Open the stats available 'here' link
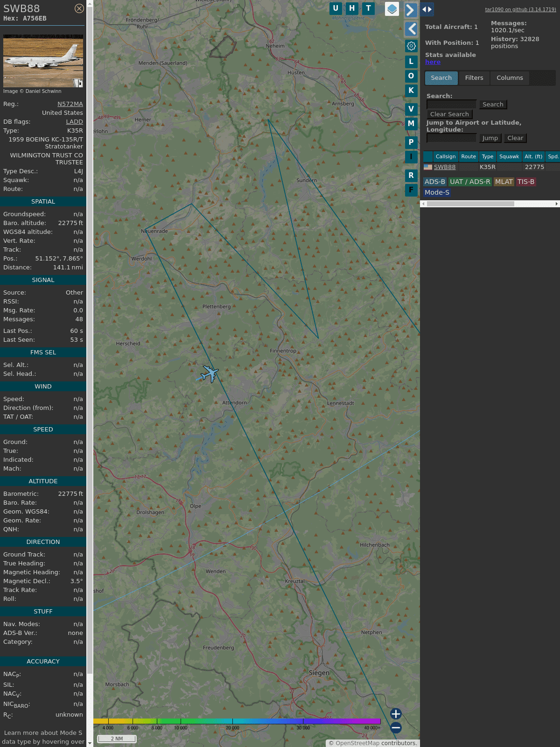560x747 pixels. point(433,62)
